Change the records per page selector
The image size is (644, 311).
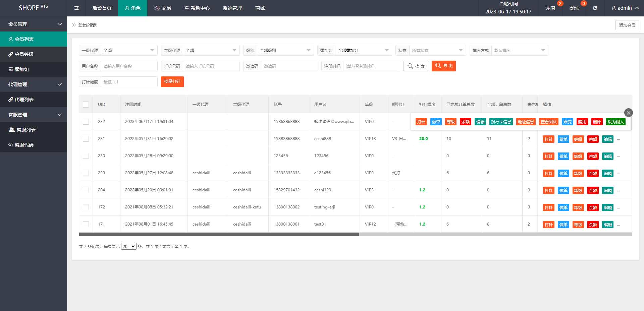pos(128,247)
